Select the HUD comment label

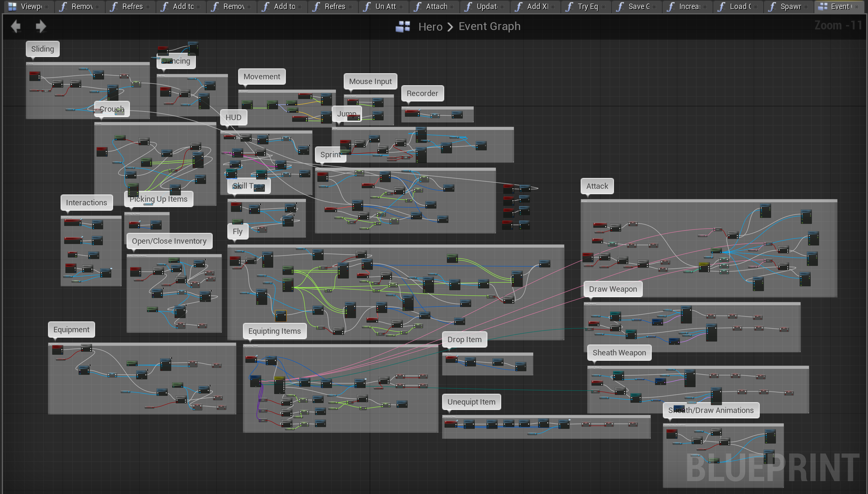point(234,117)
